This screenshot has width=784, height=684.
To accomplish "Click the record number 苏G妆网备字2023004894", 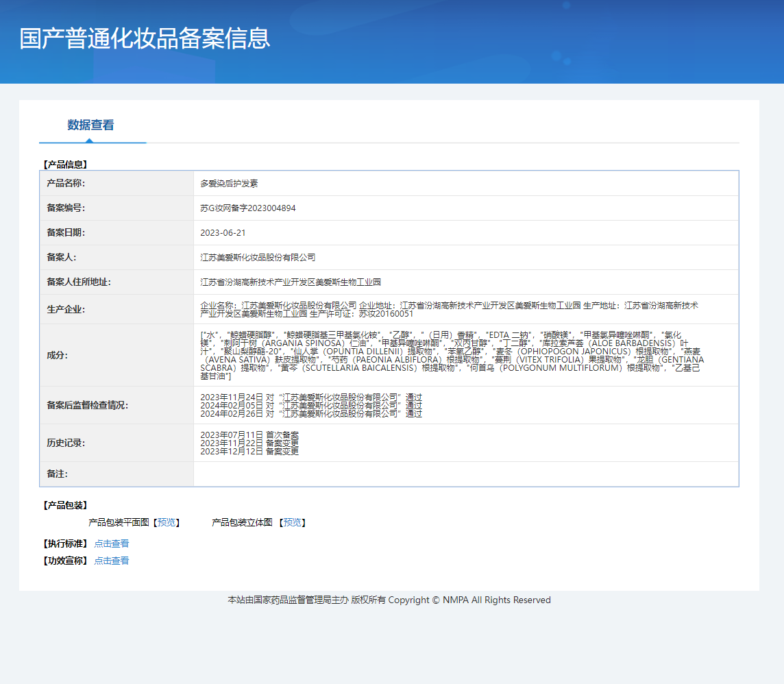I will pos(247,208).
